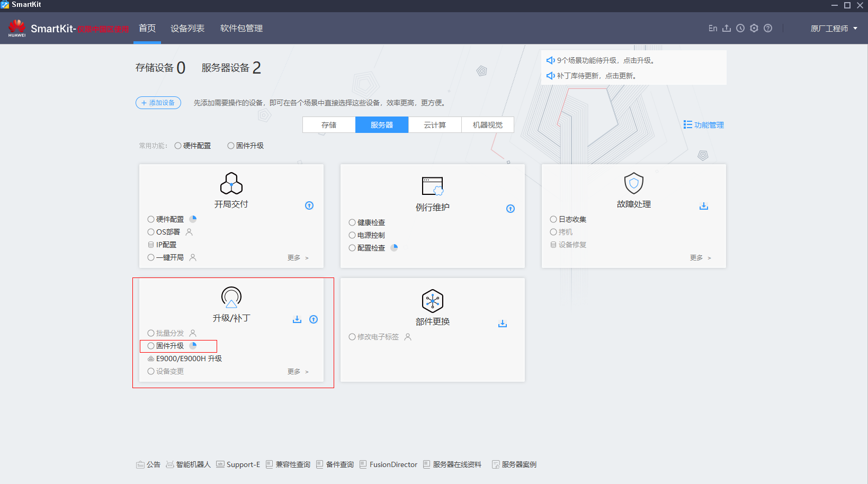The height and width of the screenshot is (484, 868).
Task: Click the download icon on 故障处理 card
Action: pyautogui.click(x=704, y=206)
